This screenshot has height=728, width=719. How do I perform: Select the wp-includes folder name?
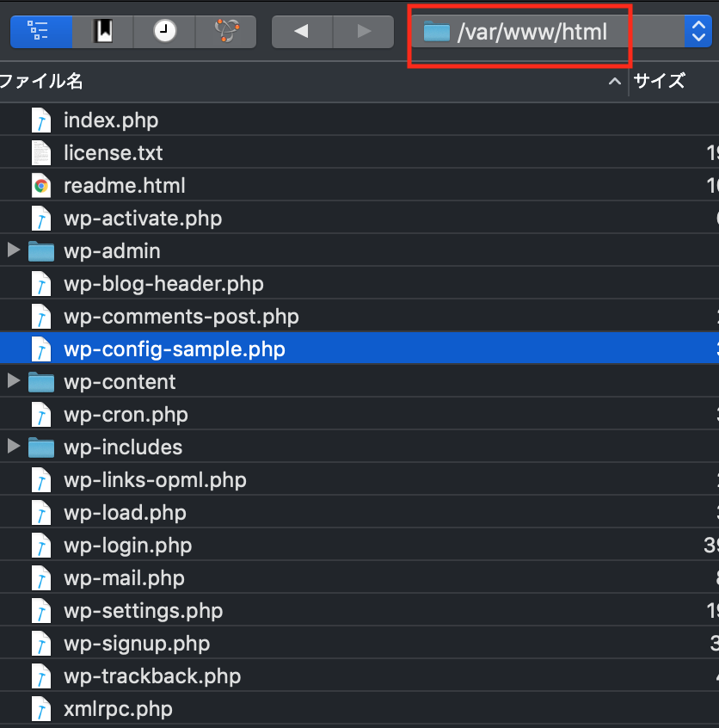tap(123, 447)
